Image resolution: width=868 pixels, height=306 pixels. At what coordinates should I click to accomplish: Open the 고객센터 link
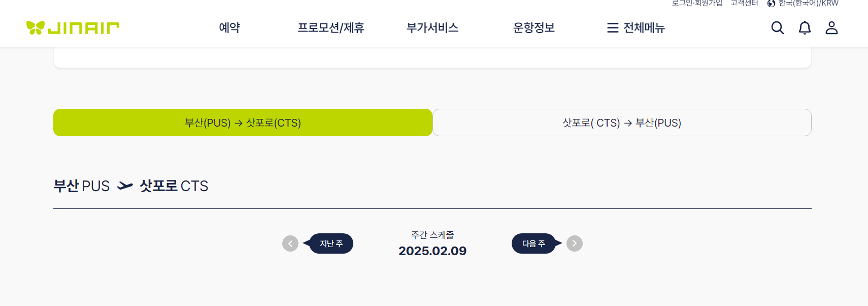click(x=744, y=3)
